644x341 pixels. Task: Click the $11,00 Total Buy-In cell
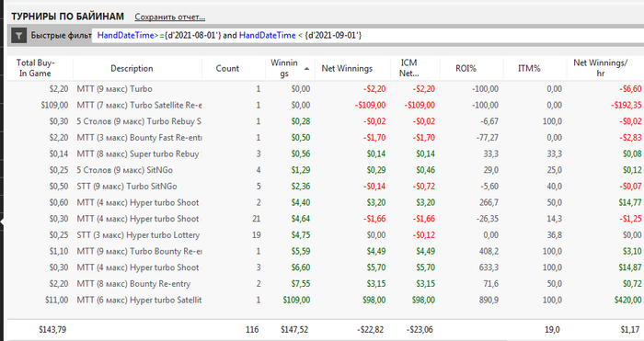pyautogui.click(x=57, y=300)
